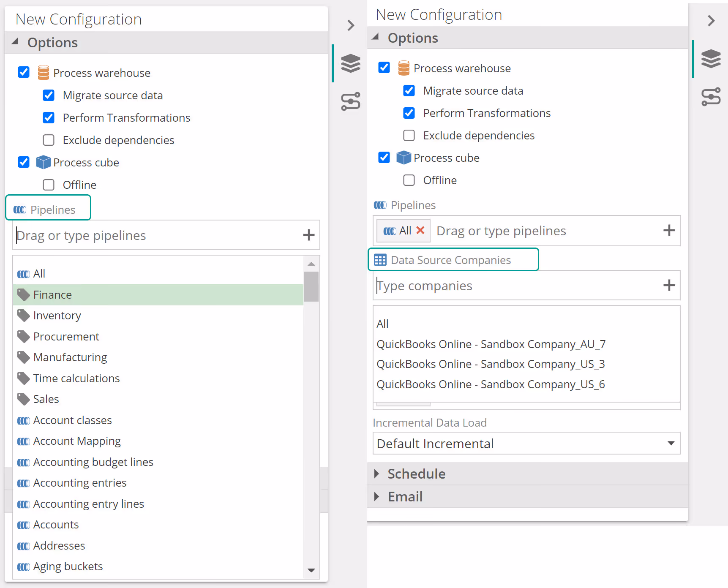Viewport: 728px width, 588px height.
Task: Choose QuickBooks Online Sandbox Company_US_3
Action: click(491, 364)
